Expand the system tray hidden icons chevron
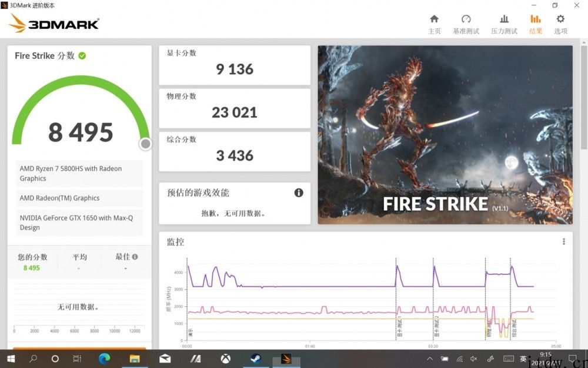 click(430, 359)
